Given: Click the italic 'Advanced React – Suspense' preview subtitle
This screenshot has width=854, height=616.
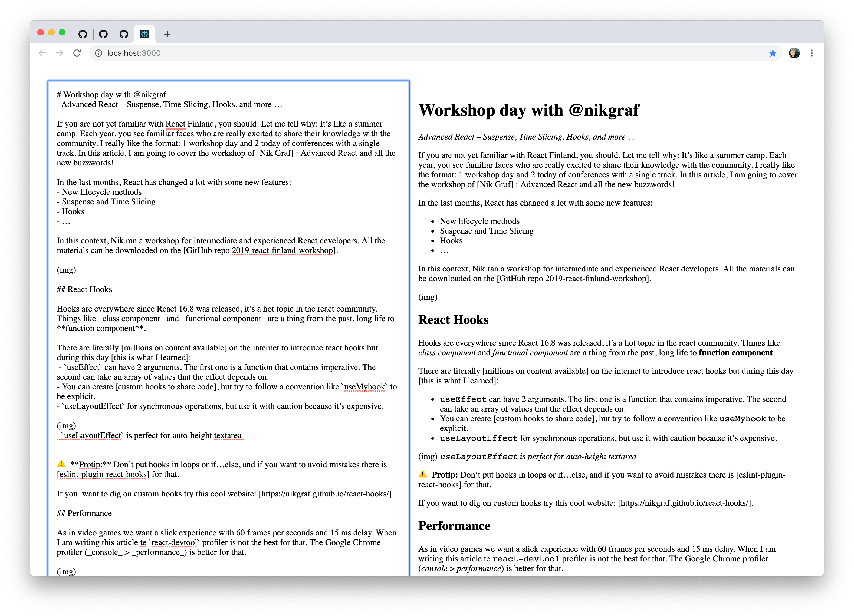Looking at the screenshot, I should pyautogui.click(x=527, y=137).
